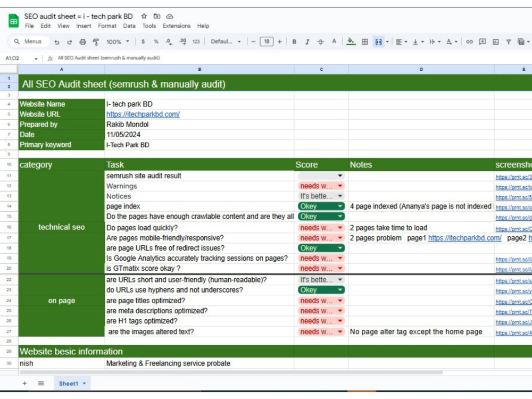Viewport: 532px width, 399px height.
Task: Open merge cells options arrow
Action: 387,41
